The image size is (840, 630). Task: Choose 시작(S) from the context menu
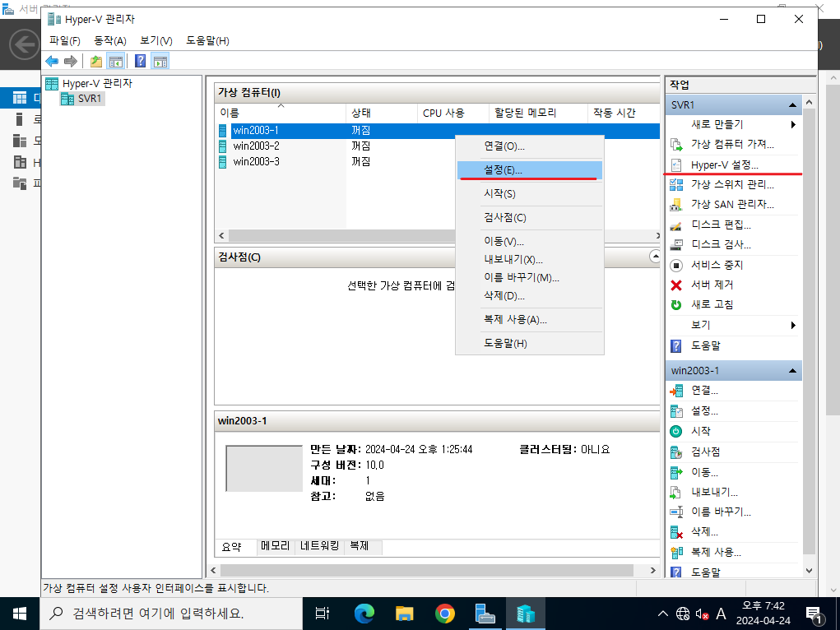click(530, 194)
